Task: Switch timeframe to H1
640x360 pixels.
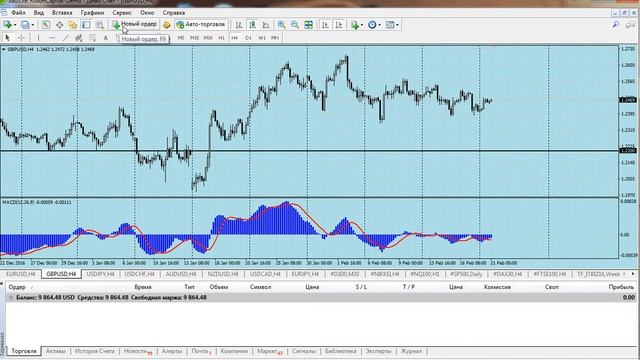Action: 221,38
